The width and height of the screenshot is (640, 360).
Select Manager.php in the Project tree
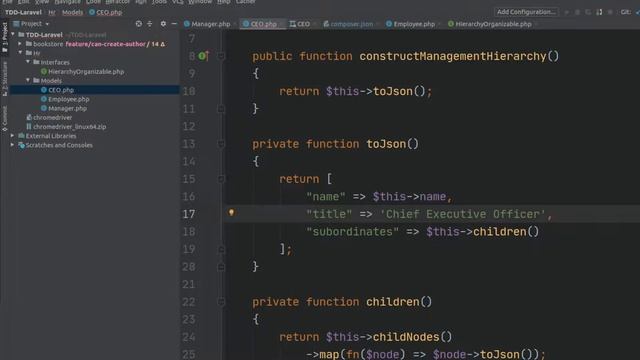(x=67, y=108)
